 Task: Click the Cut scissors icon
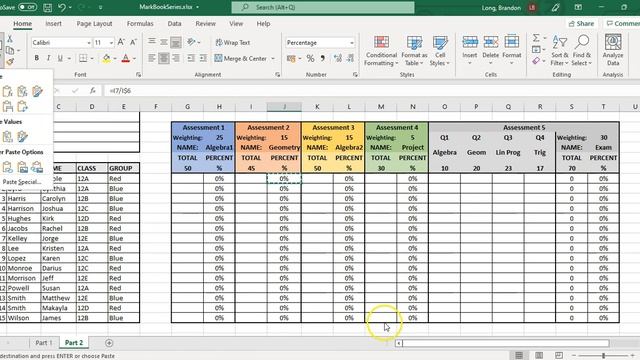coord(10,39)
